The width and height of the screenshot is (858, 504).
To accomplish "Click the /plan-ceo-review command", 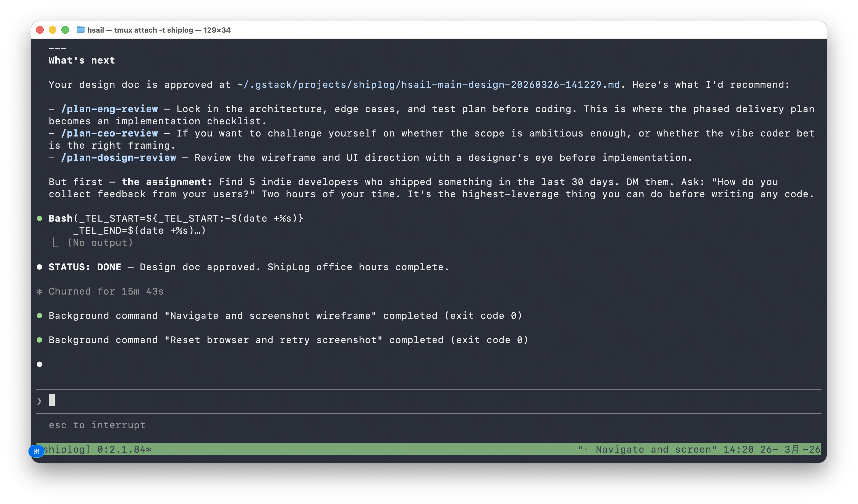I will [x=109, y=133].
